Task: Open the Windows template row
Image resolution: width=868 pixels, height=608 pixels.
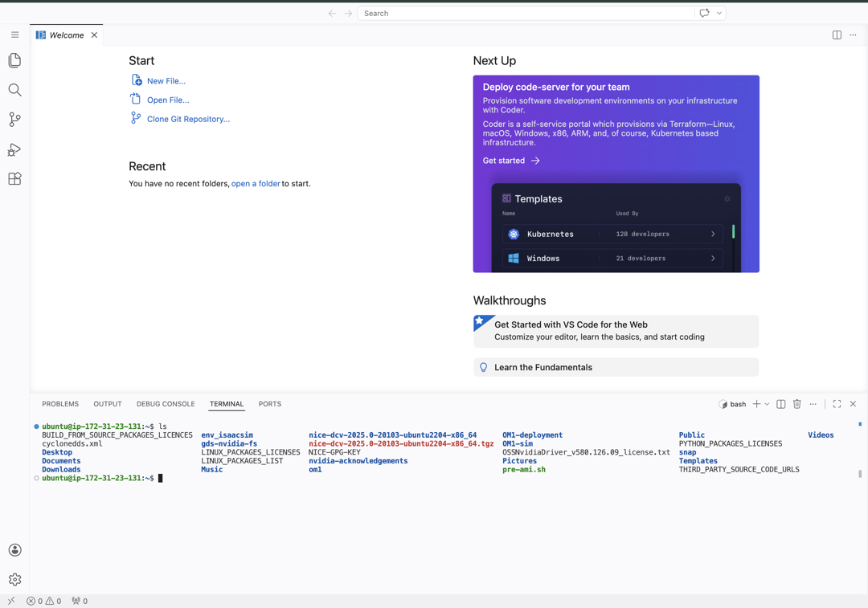Action: 612,259
